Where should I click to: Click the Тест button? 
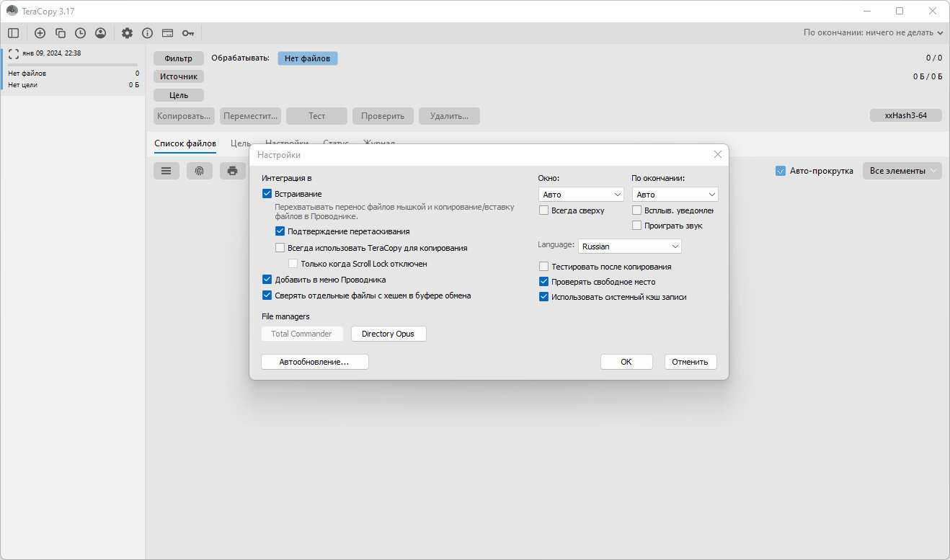click(317, 116)
